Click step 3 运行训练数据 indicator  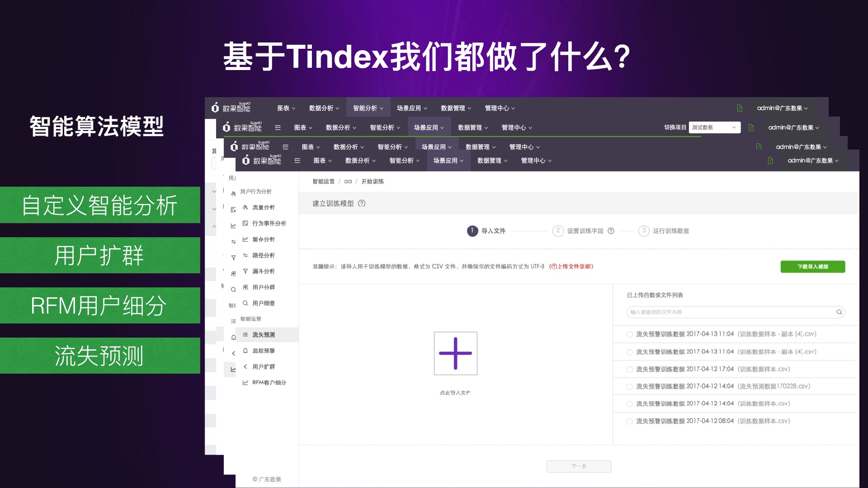pos(663,231)
